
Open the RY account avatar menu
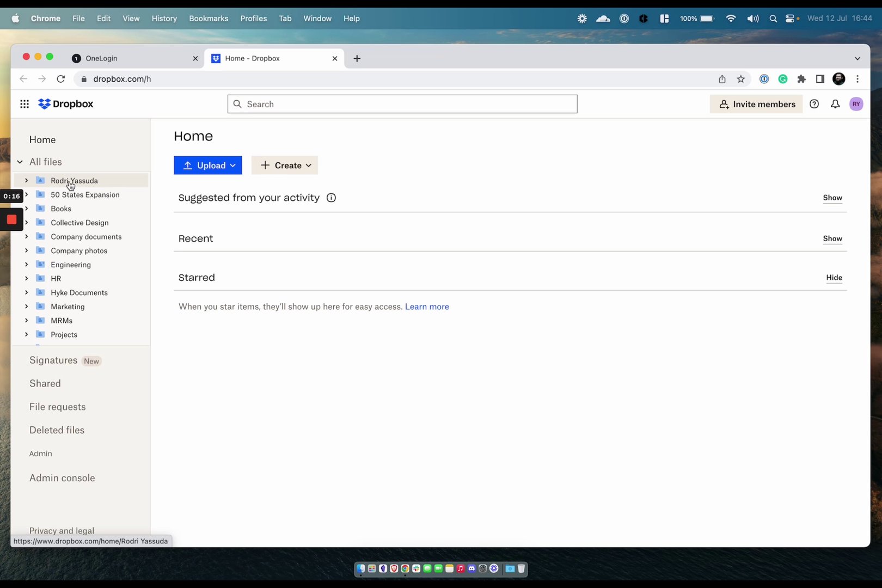point(856,103)
